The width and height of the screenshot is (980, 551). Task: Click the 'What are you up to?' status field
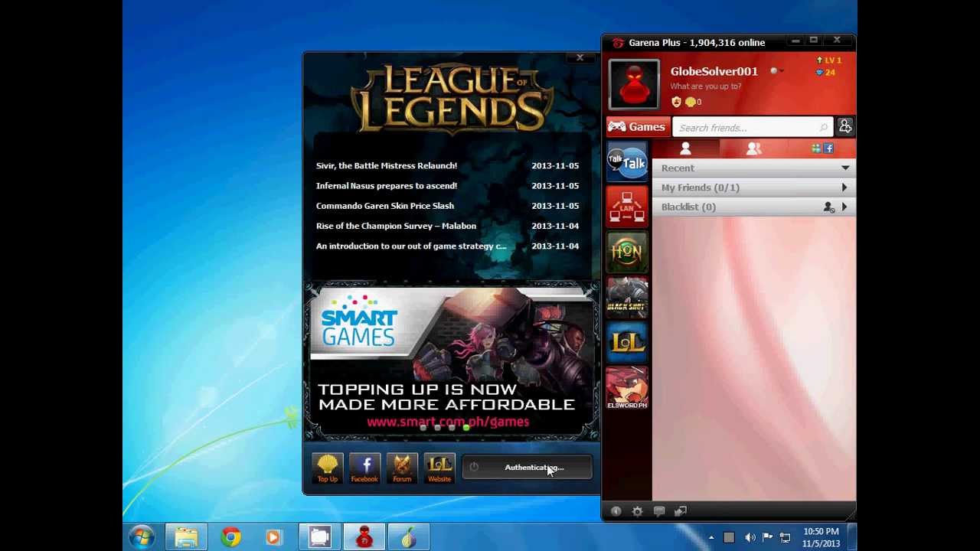(706, 86)
